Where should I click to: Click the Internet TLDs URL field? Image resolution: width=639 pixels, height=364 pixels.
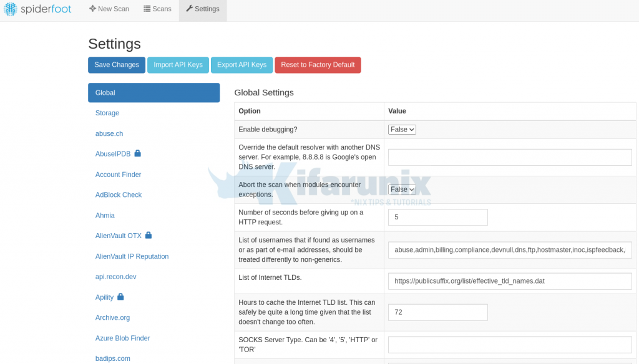pyautogui.click(x=510, y=281)
